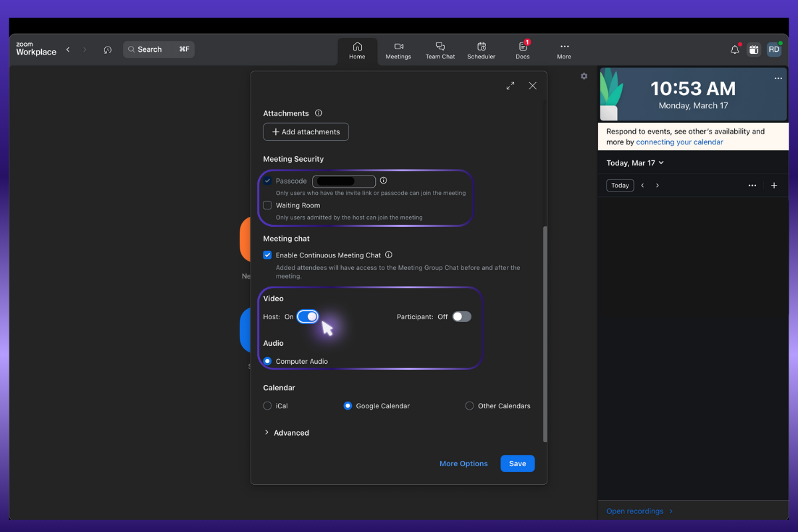Click the dialog's vertical scrollbar
This screenshot has height=532, width=798.
(545, 334)
